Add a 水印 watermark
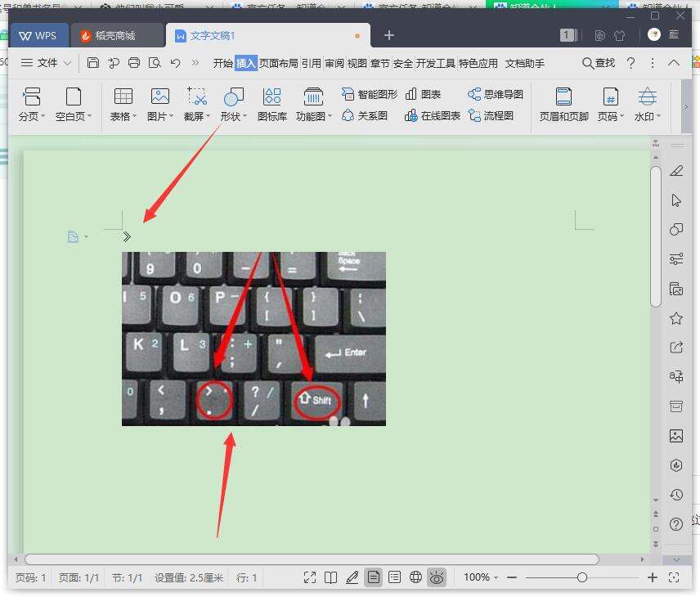The height and width of the screenshot is (597, 700). click(648, 104)
